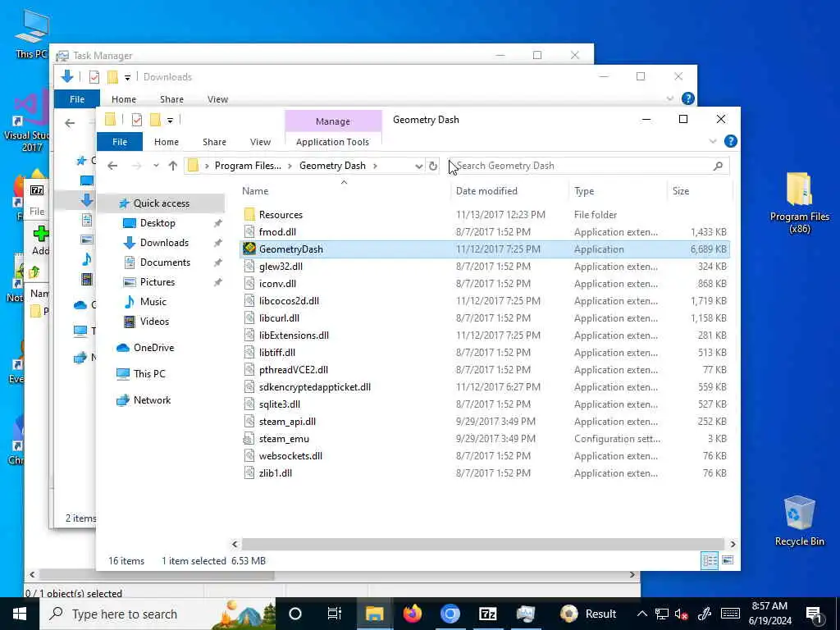Open Quick Access Toolbar dropdown in Downloads window

127,77
